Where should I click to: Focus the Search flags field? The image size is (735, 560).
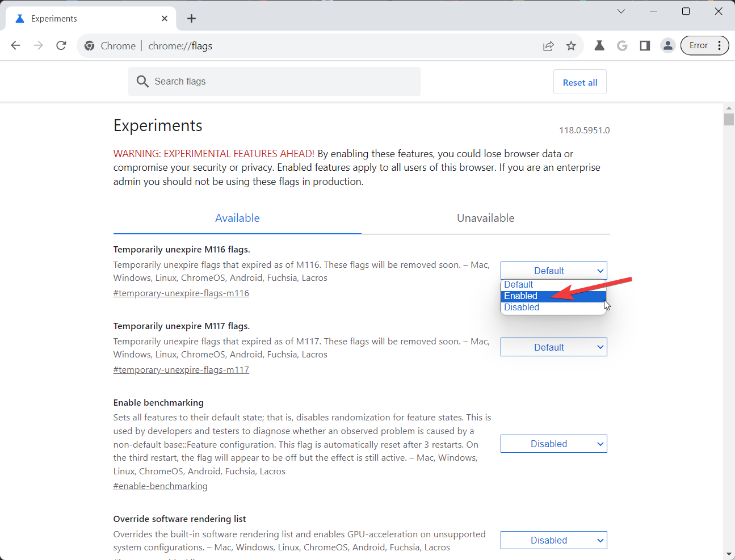(274, 82)
